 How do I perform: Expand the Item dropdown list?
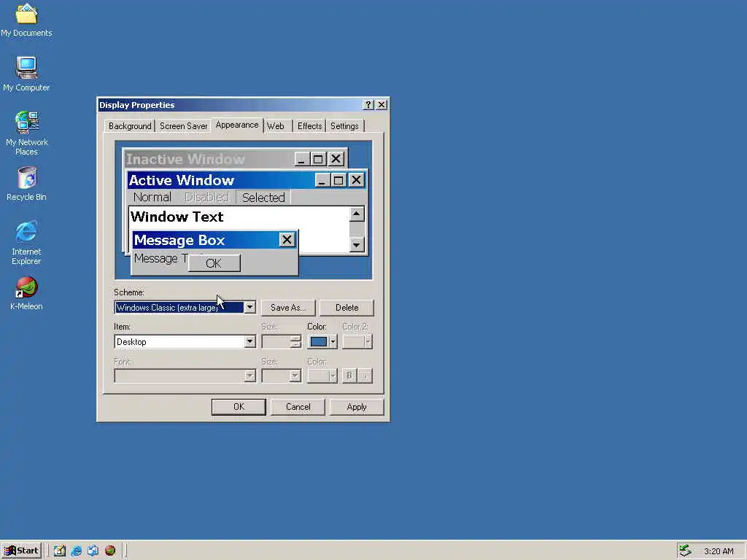tap(249, 342)
